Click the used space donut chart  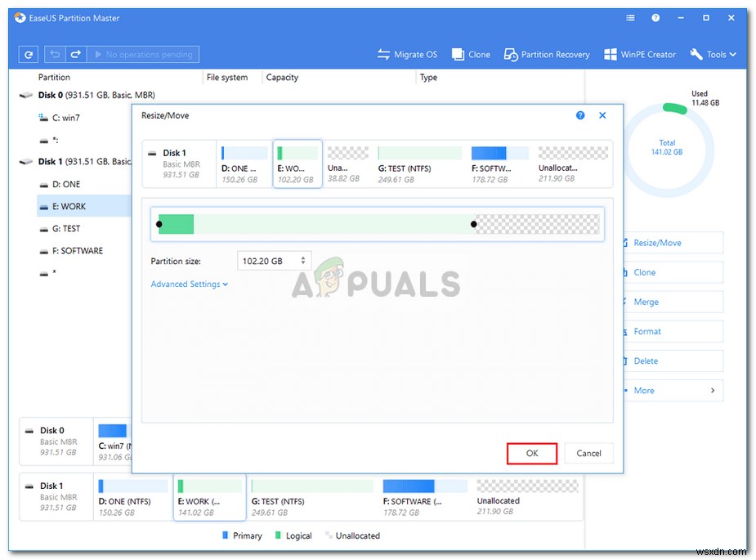pos(667,150)
